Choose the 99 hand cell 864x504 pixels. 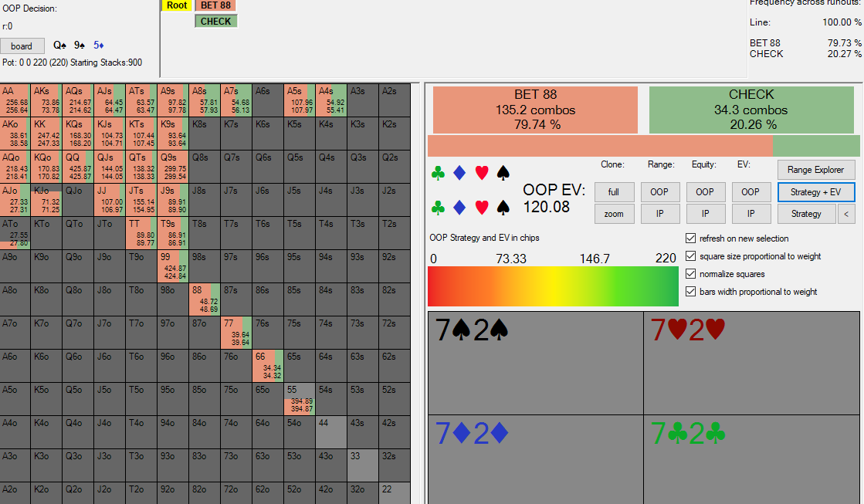click(x=173, y=266)
